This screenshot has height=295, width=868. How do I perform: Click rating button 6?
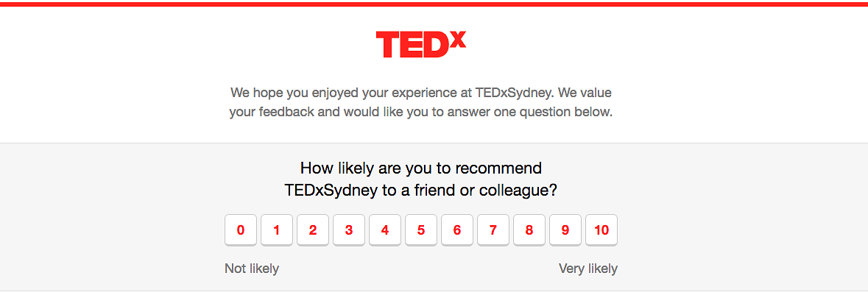click(x=457, y=230)
